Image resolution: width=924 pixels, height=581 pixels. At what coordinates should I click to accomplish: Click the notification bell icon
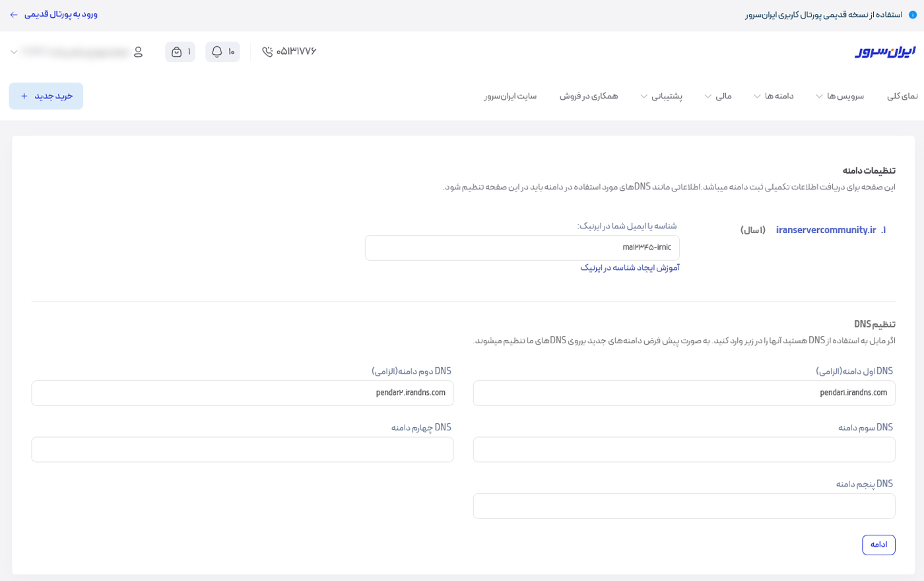click(216, 51)
